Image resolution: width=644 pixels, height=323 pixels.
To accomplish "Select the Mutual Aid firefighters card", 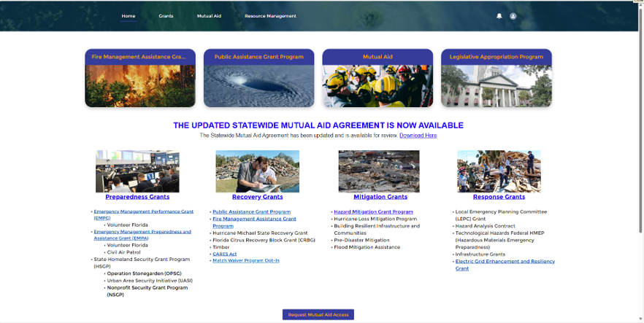I will coord(377,79).
